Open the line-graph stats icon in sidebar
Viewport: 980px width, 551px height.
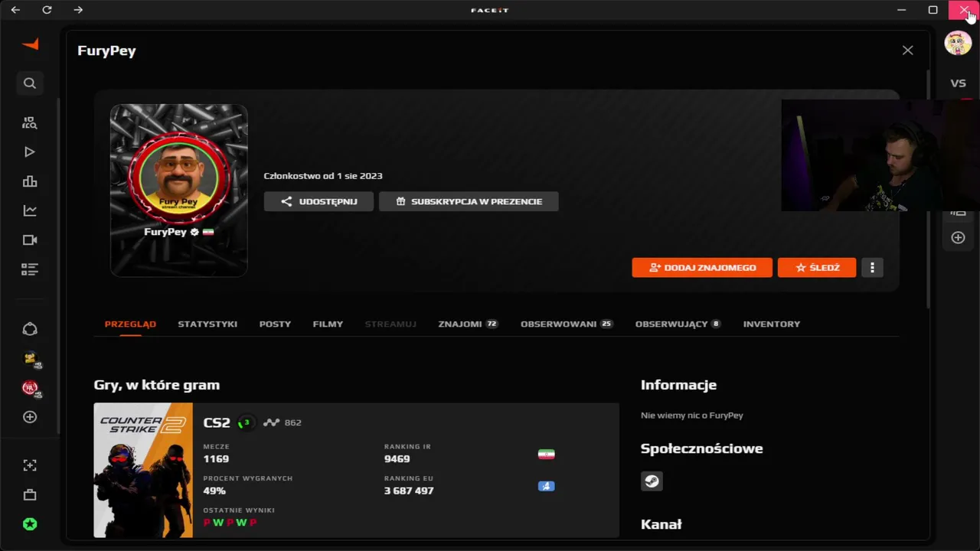coord(30,210)
